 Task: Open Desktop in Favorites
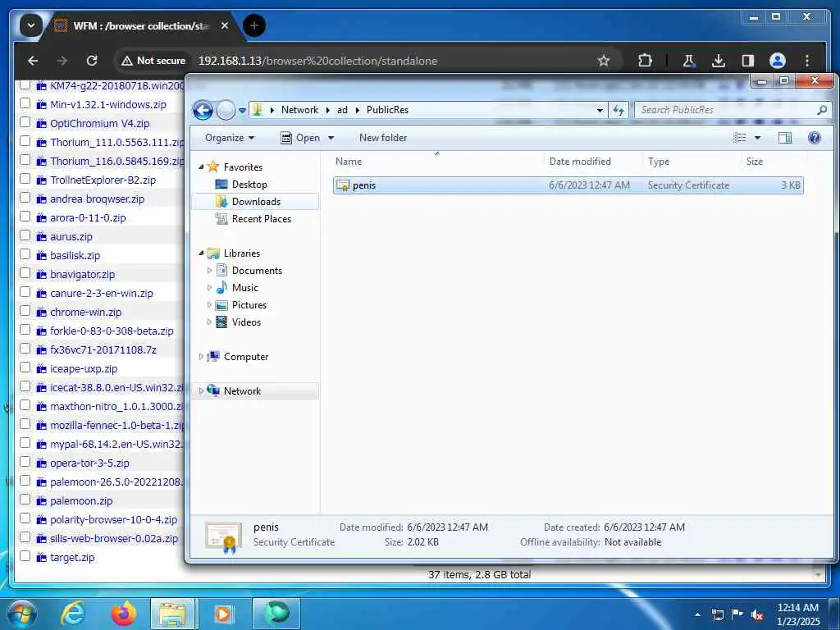(249, 185)
